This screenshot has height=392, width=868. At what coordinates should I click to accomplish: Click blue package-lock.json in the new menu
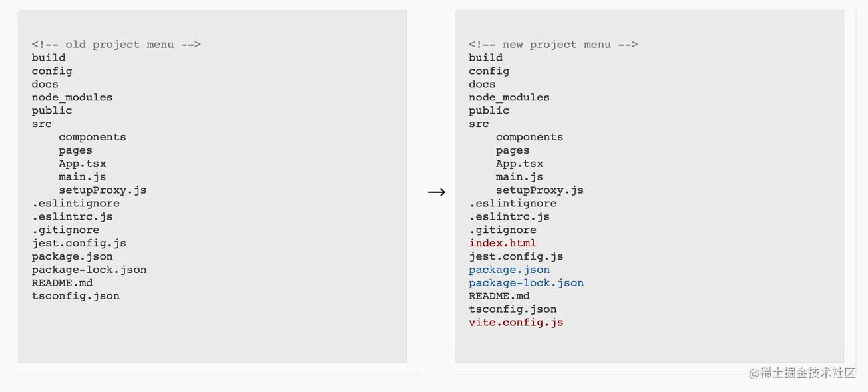526,283
